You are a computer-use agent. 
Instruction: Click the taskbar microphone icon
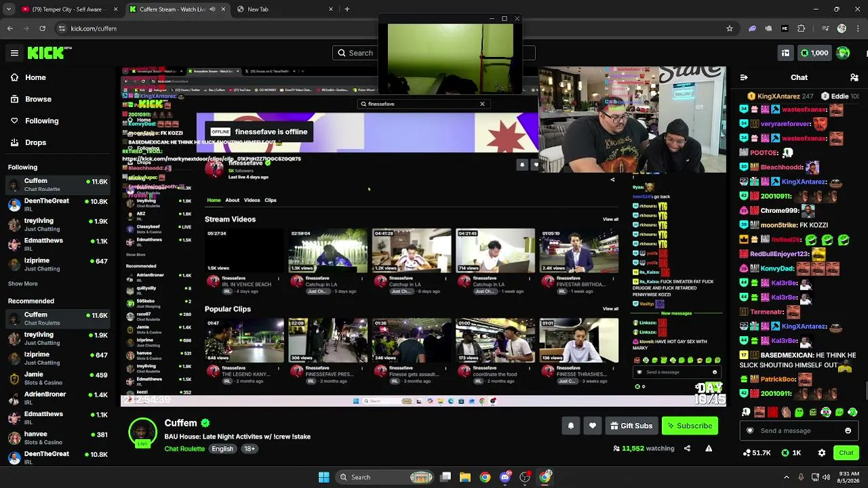point(801,477)
